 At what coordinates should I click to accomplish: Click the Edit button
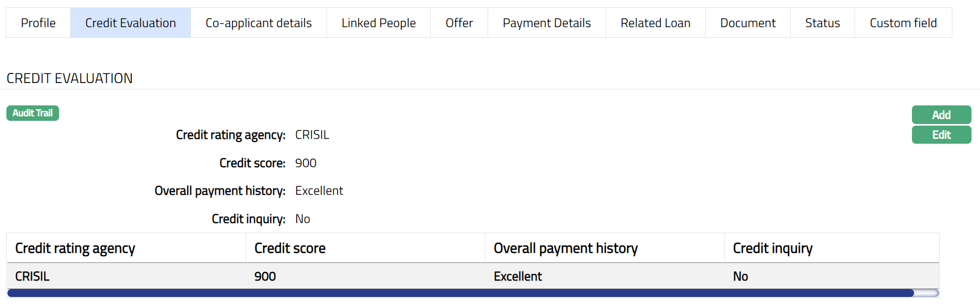[941, 135]
